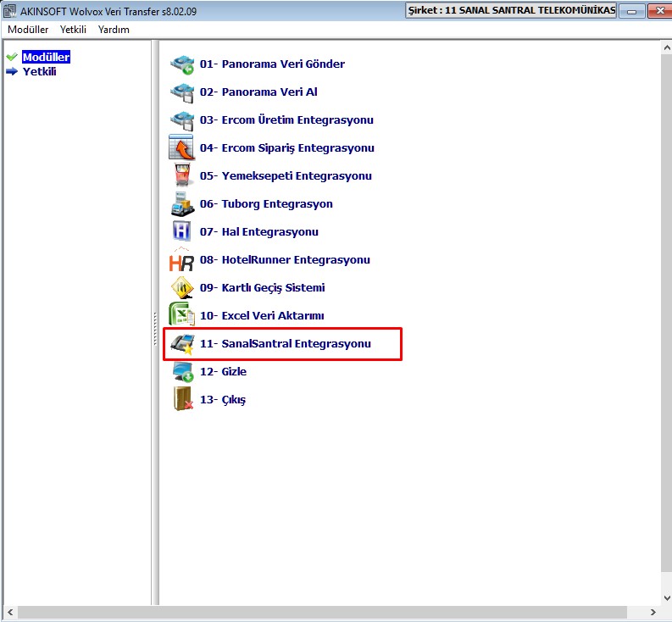Image resolution: width=672 pixels, height=622 pixels.
Task: Click the Panorama Veri Al module icon
Action: click(182, 92)
